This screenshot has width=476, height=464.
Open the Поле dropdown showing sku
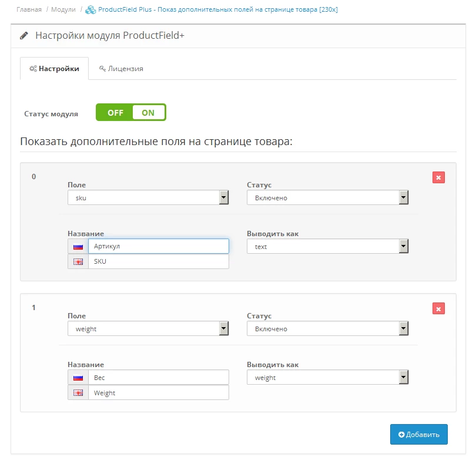[x=148, y=197]
